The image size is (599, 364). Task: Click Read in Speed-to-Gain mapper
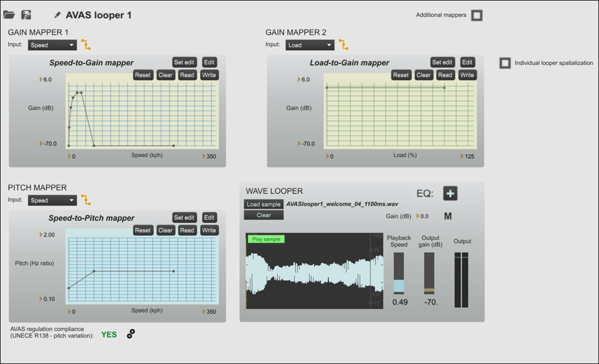click(x=187, y=75)
